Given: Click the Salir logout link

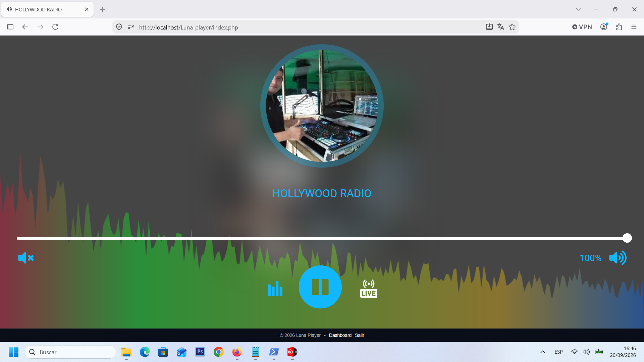Looking at the screenshot, I should click(x=360, y=335).
